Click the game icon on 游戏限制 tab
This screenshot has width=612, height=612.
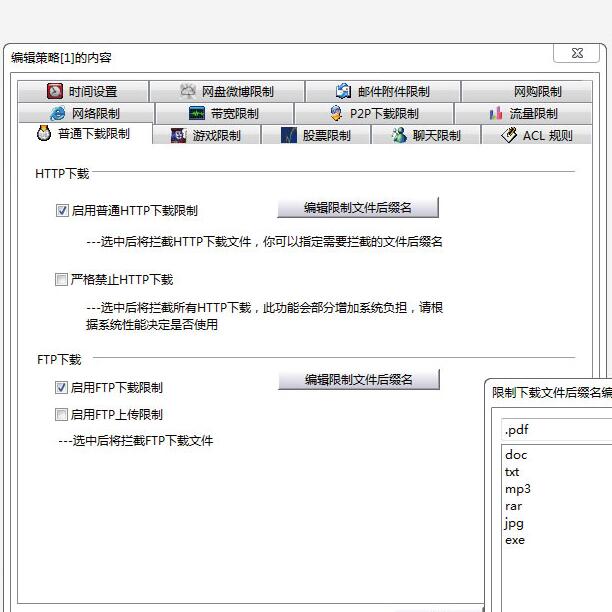178,135
